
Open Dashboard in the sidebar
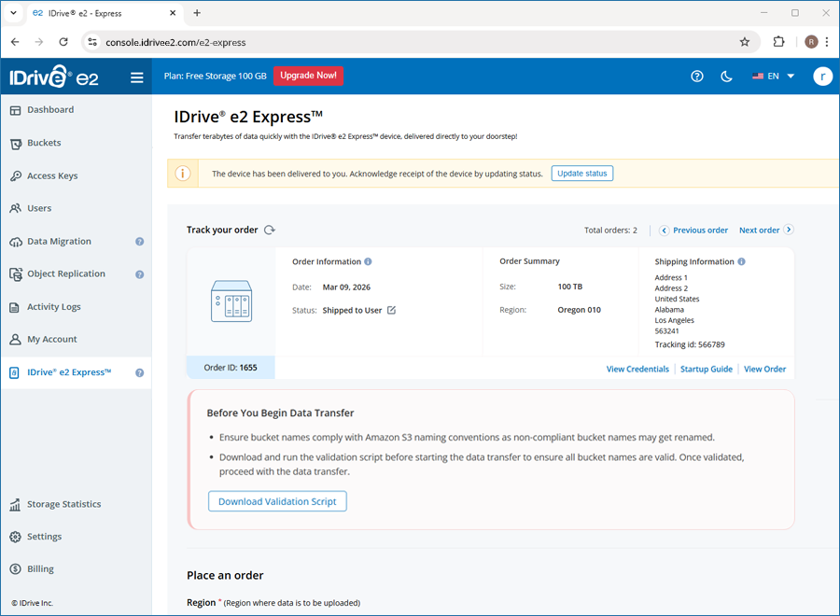point(50,110)
